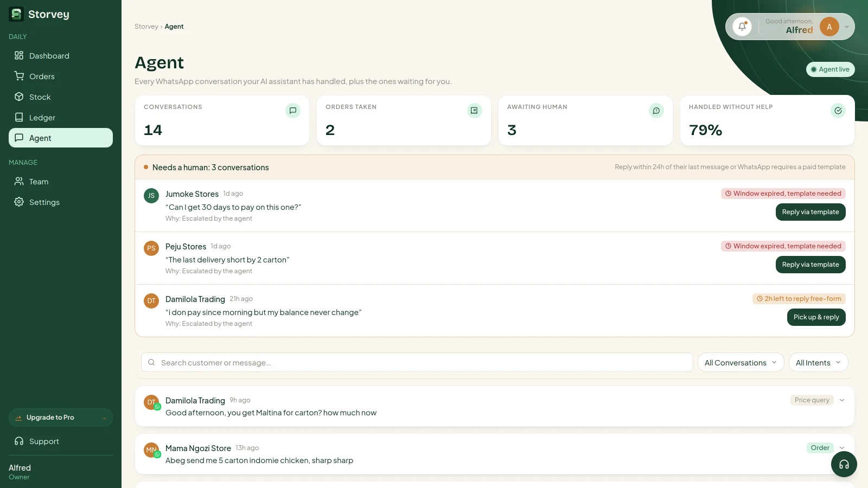
Task: Click the Order intent tag
Action: point(820,448)
